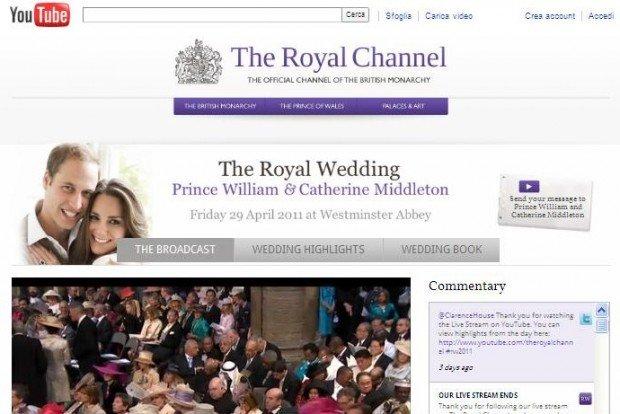Screen dimensions: 620x414
Task: Open the Palaces & Art menu item
Action: pos(403,106)
